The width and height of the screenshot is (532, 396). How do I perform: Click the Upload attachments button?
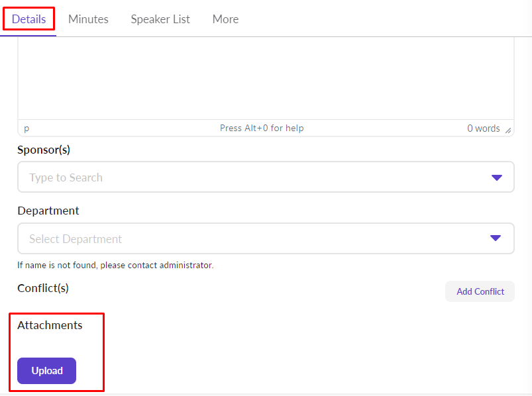tap(47, 371)
